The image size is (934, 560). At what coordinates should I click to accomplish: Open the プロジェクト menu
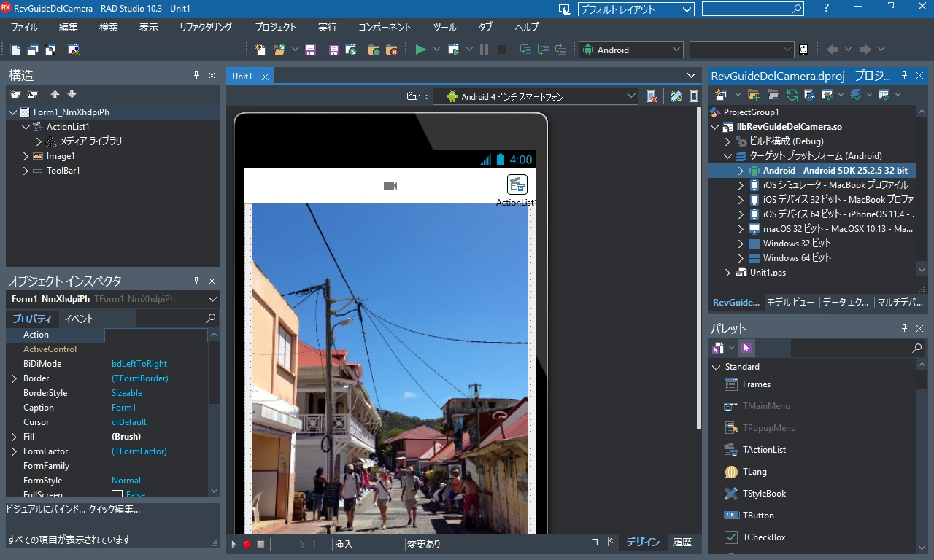pyautogui.click(x=275, y=27)
